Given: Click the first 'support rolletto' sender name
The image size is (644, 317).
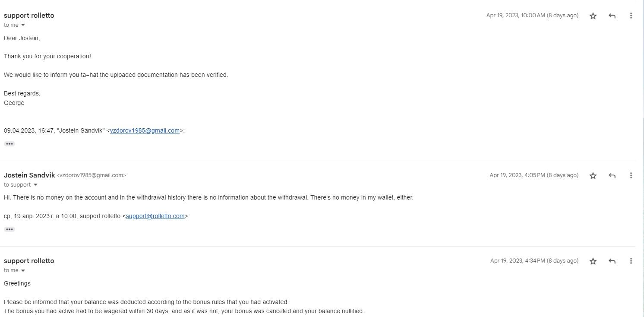Looking at the screenshot, I should coord(29,16).
